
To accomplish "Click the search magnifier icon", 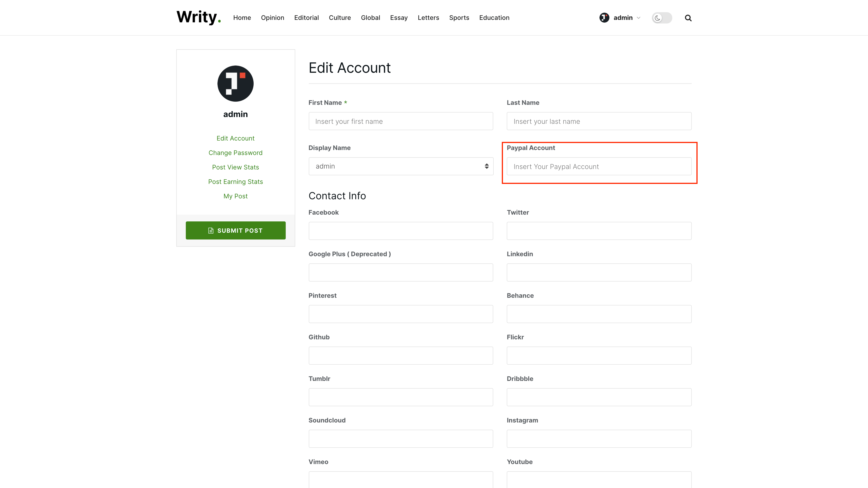I will (688, 18).
